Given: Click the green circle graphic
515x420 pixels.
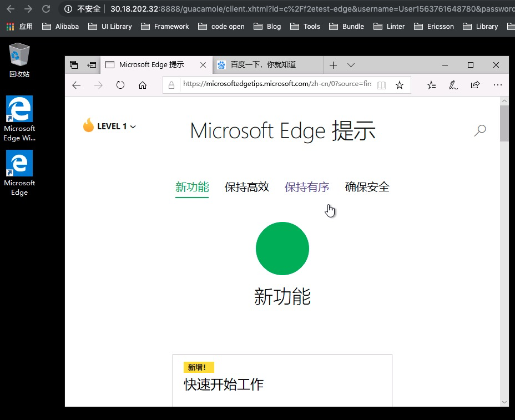Looking at the screenshot, I should coord(282,249).
